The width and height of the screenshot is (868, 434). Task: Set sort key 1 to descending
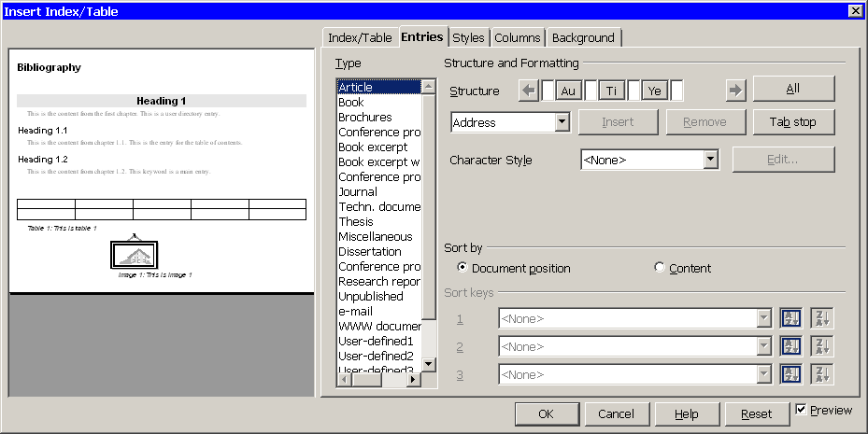click(821, 318)
